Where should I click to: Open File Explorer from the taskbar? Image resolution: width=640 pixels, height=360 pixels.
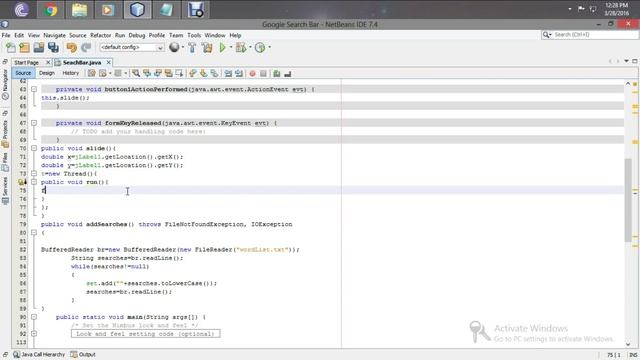coord(79,10)
